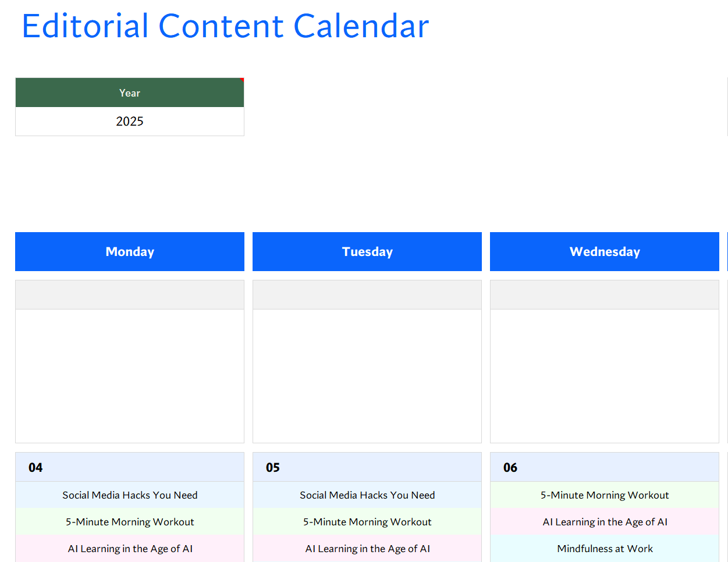Select AI Learning in the Age of AI under 04
Image resolution: width=728 pixels, height=562 pixels.
click(x=130, y=549)
